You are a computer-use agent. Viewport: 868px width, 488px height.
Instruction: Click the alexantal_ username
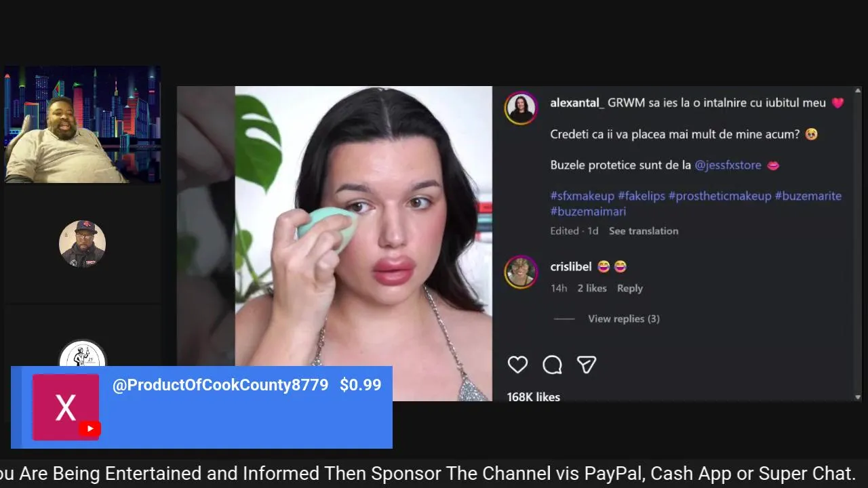pyautogui.click(x=577, y=103)
